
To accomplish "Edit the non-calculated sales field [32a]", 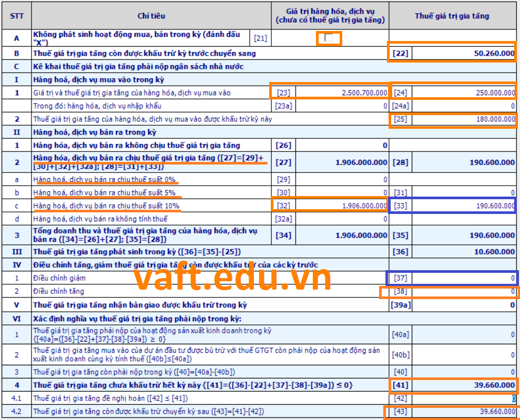I will (342, 219).
